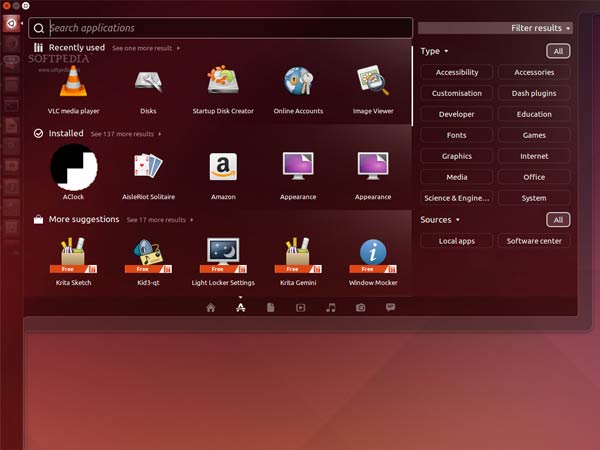Expand Installed to see 137 more results
Screen dimensions: 600x450
pos(124,133)
